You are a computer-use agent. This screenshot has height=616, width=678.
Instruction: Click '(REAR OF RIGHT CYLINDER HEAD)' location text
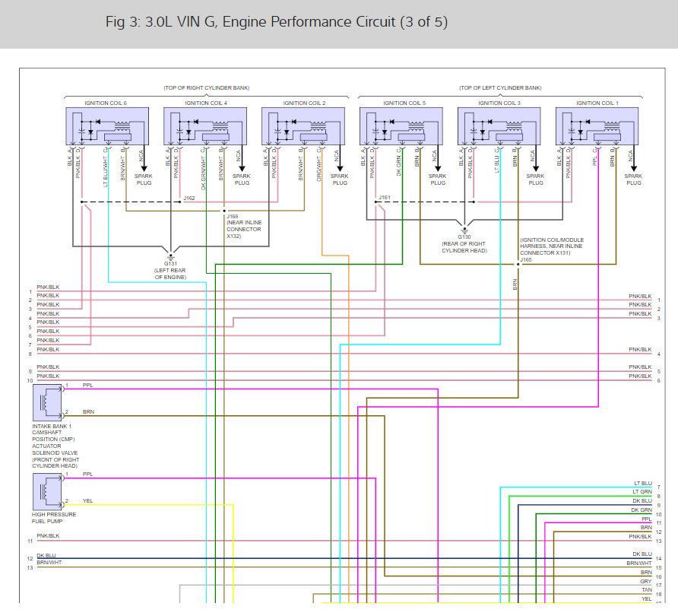(x=464, y=247)
